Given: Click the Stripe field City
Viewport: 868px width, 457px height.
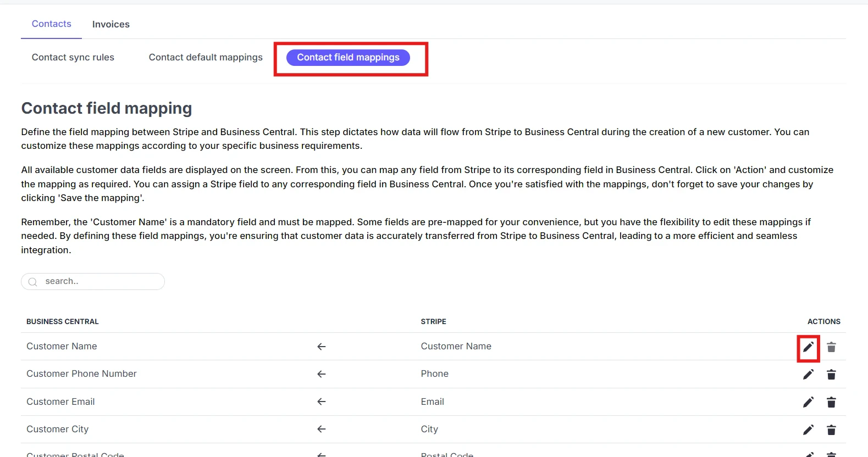Looking at the screenshot, I should 429,429.
